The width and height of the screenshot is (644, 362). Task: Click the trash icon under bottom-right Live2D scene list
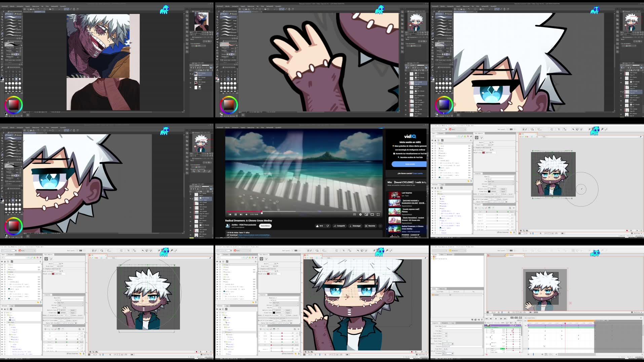pyautogui.click(x=482, y=320)
